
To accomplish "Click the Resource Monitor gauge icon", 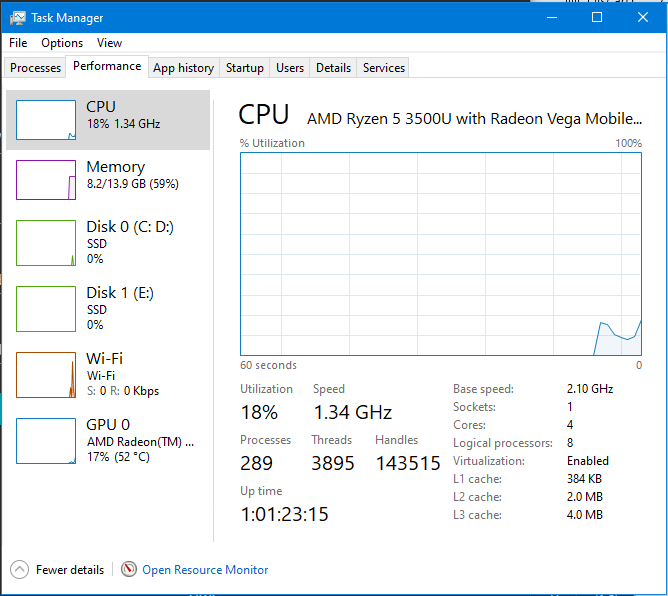I will tap(129, 569).
